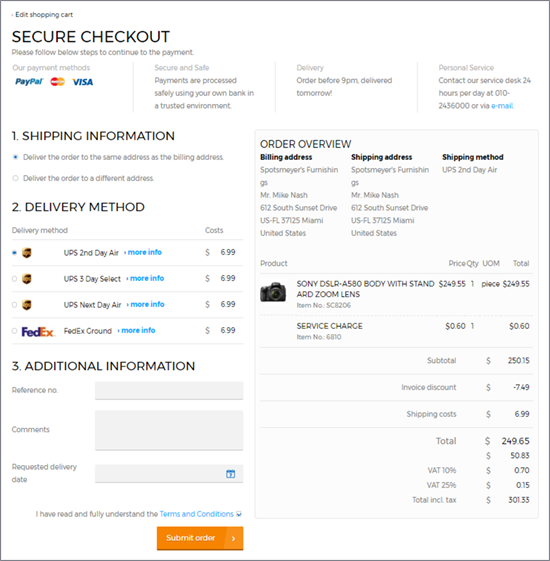This screenshot has width=550, height=561.
Task: Click the MasterCard payment logo
Action: click(x=57, y=82)
